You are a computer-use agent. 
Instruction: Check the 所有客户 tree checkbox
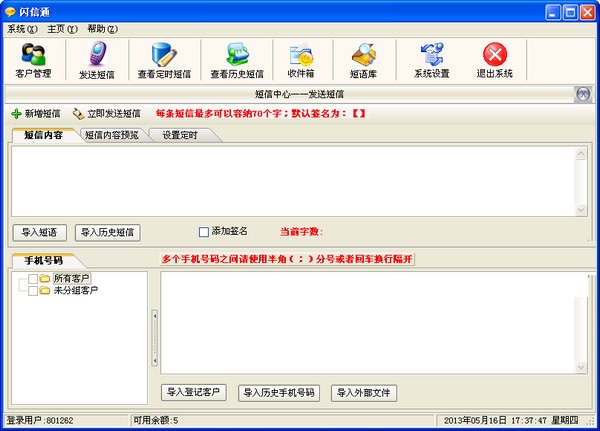33,278
